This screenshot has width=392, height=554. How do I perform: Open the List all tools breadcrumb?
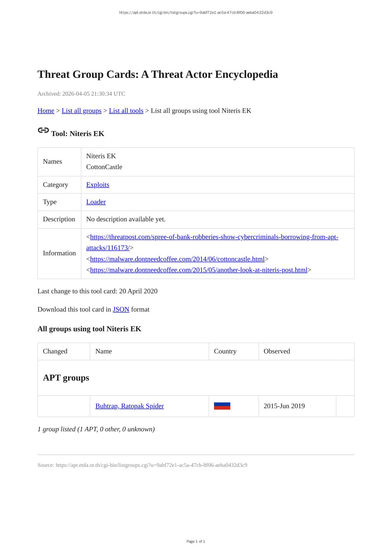tap(126, 111)
